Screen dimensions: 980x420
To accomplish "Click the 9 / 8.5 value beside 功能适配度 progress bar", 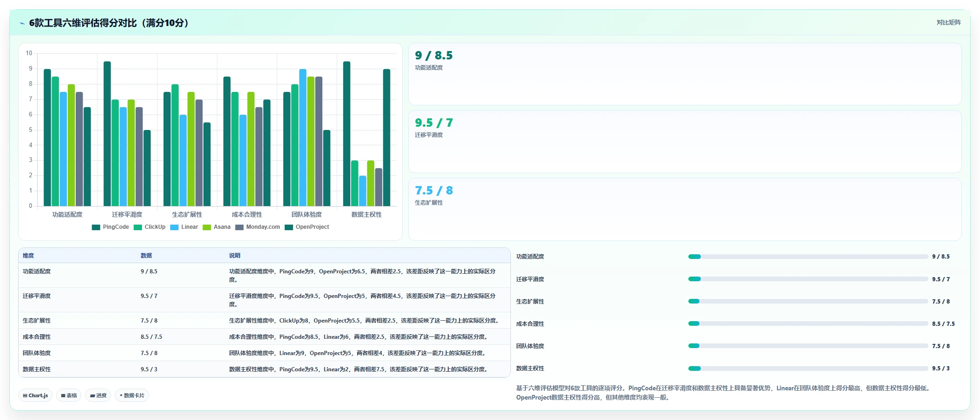I will 941,257.
